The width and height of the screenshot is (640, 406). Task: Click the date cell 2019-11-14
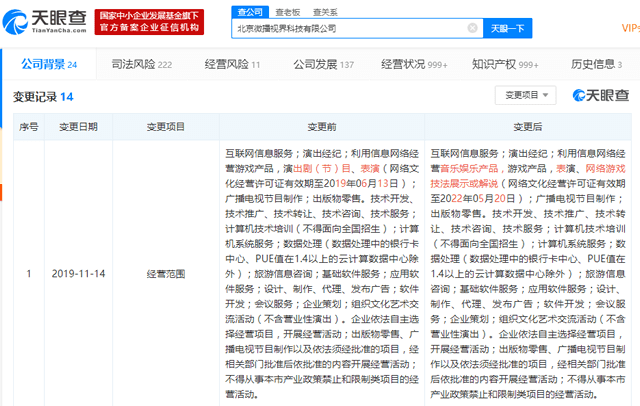78,274
